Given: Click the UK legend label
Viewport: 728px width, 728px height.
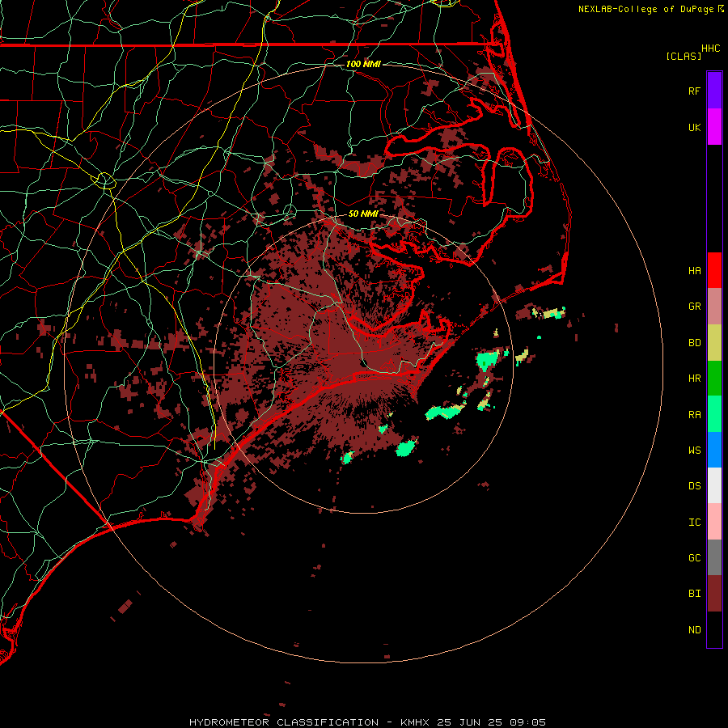Looking at the screenshot, I should 695,127.
